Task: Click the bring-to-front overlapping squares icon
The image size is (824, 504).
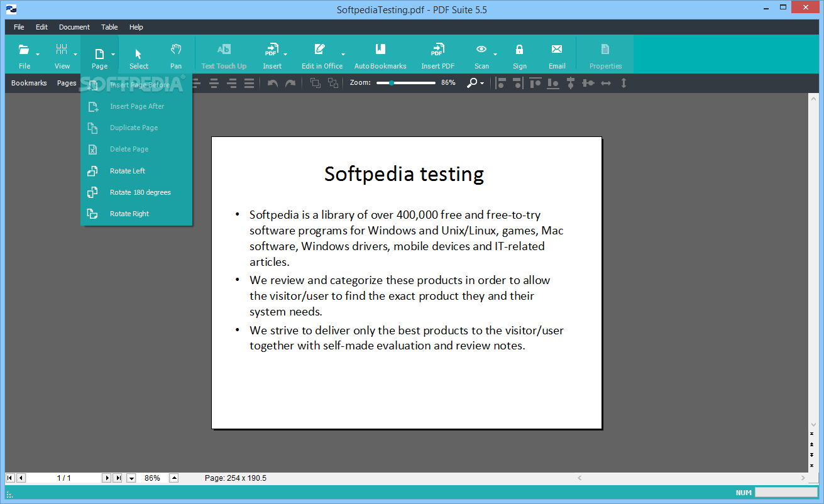Action: coord(316,83)
